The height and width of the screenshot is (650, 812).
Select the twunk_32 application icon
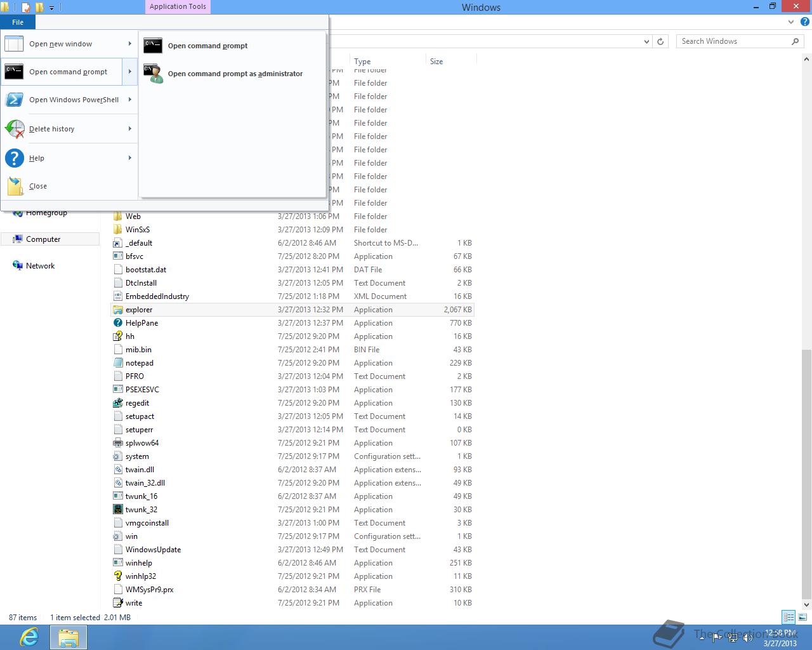(x=117, y=510)
